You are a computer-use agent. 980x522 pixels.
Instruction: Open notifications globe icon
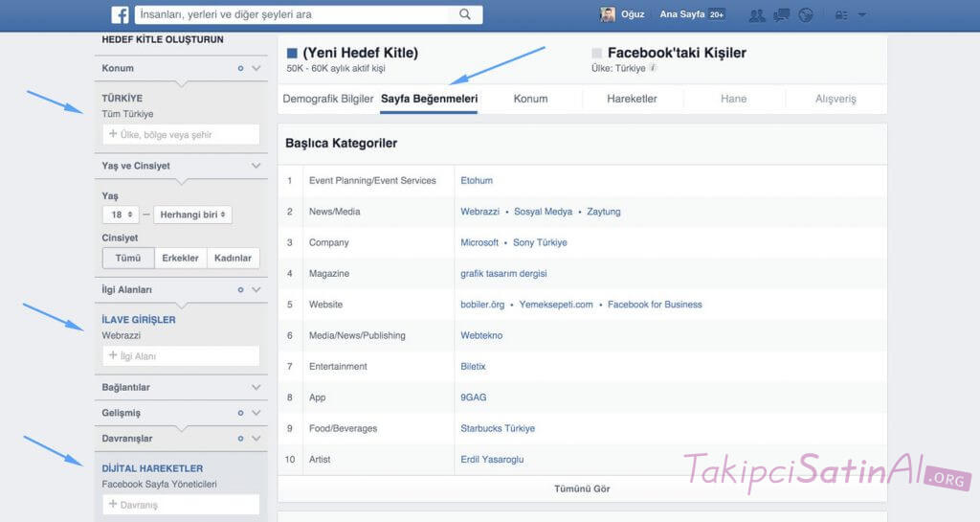[806, 15]
